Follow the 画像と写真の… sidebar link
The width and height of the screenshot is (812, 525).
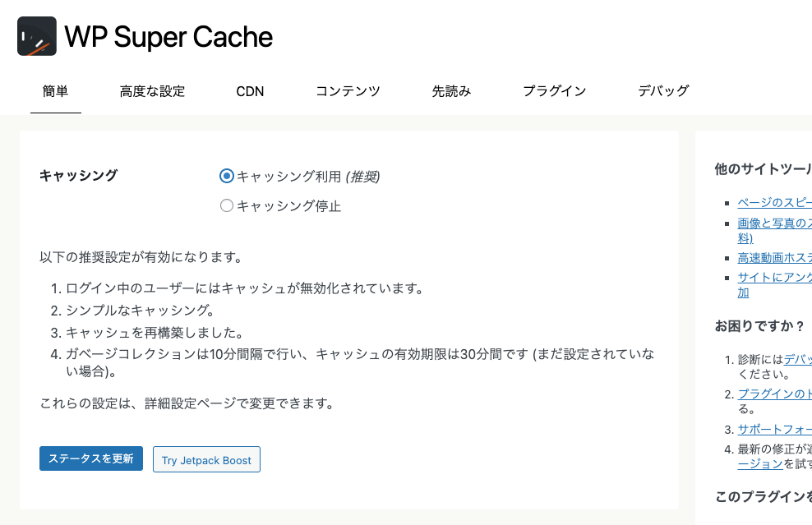coord(774,223)
